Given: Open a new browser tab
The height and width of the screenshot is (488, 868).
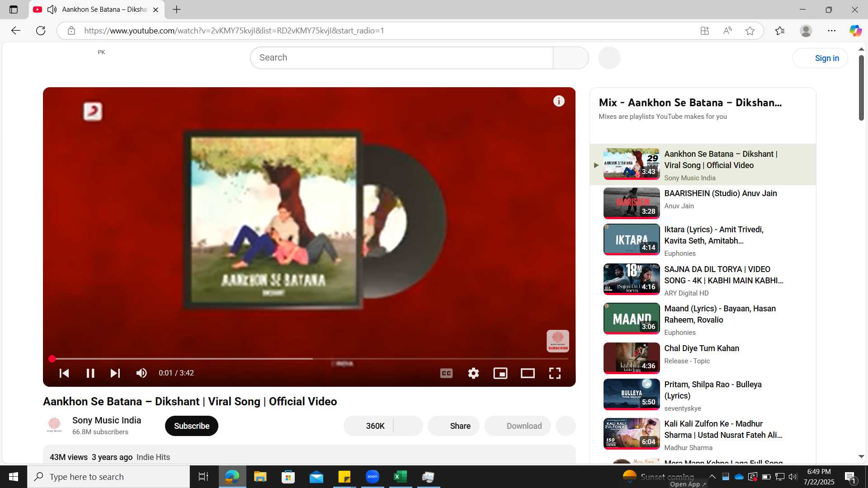Looking at the screenshot, I should click(x=177, y=9).
